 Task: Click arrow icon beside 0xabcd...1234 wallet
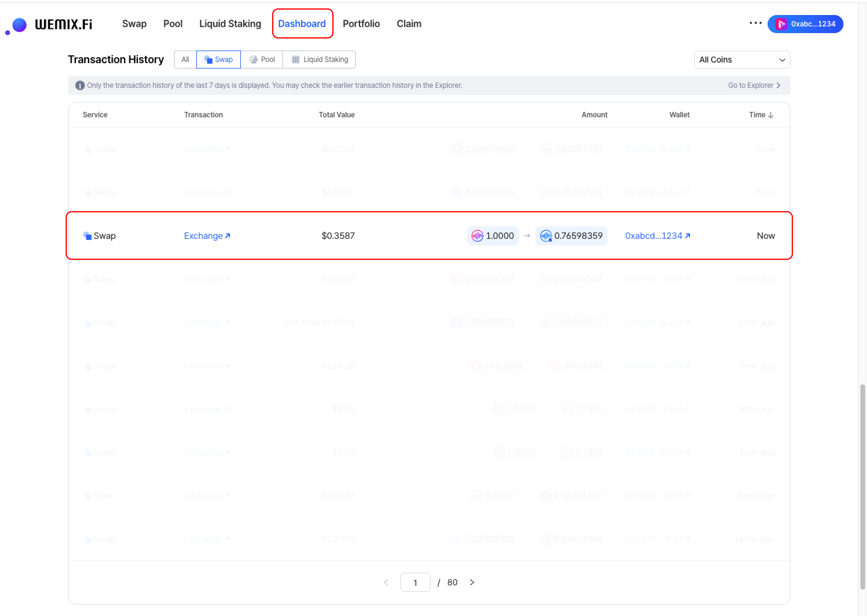point(688,236)
